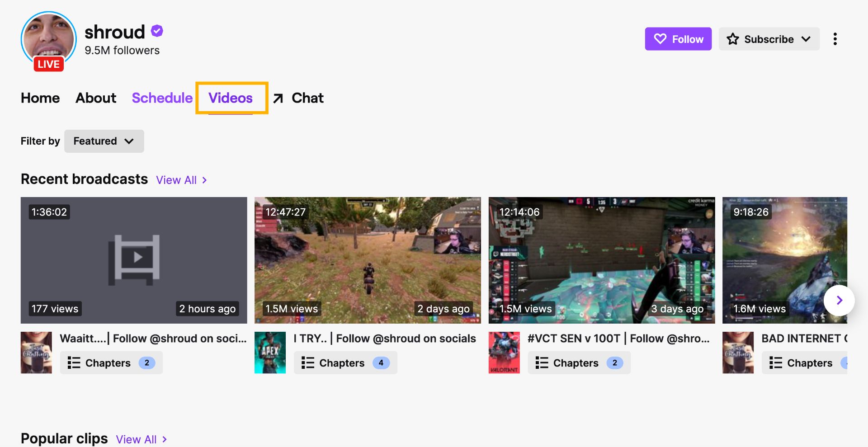Click the right arrow to see more broadcasts

840,300
